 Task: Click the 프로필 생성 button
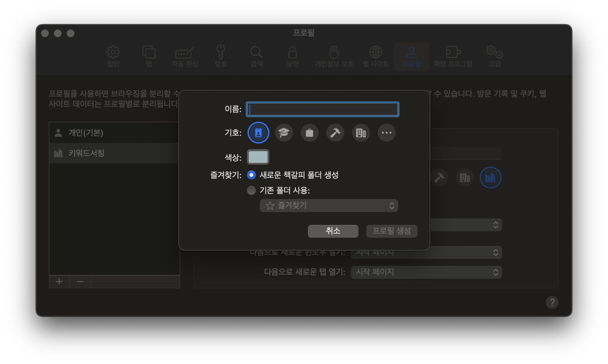pos(392,231)
